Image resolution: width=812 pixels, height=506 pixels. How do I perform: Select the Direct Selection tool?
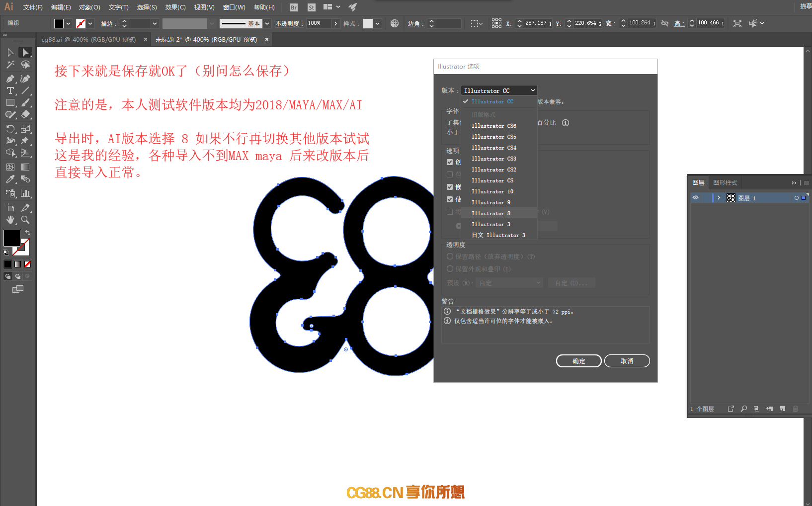coord(25,53)
